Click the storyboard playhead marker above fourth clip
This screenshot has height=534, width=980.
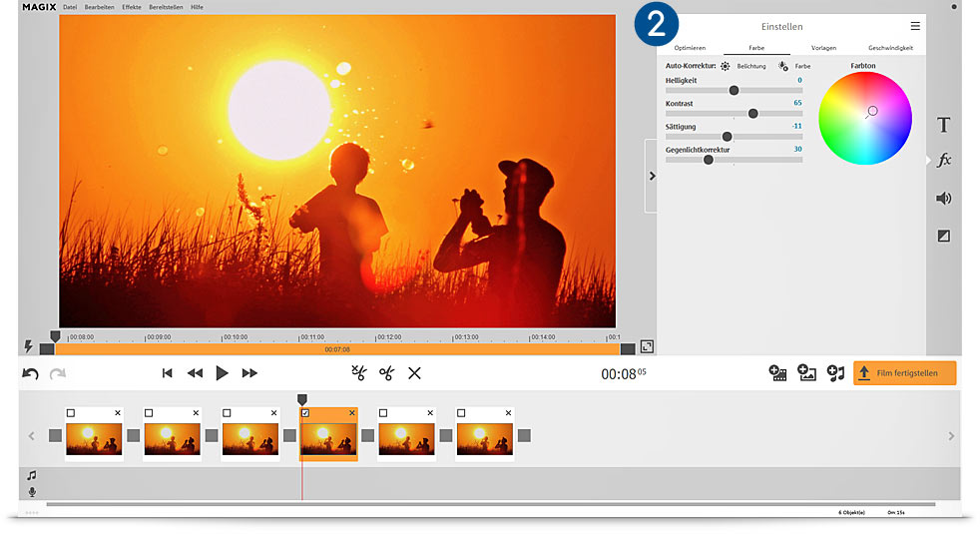tap(301, 399)
